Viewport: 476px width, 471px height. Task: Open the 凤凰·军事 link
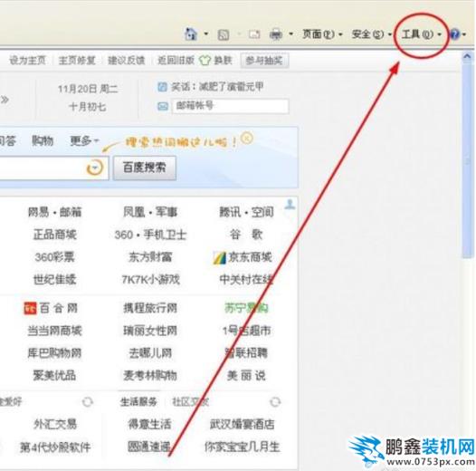tap(150, 212)
